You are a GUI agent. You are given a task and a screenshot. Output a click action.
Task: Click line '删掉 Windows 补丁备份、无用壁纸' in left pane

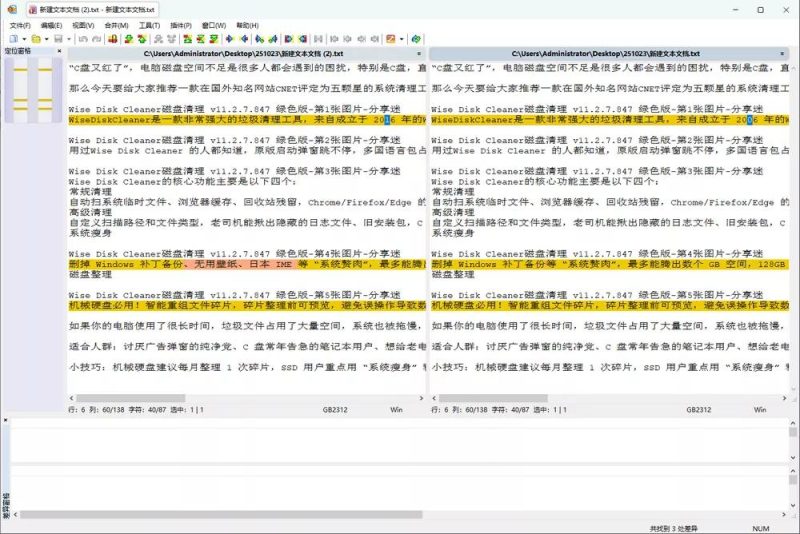[247, 264]
